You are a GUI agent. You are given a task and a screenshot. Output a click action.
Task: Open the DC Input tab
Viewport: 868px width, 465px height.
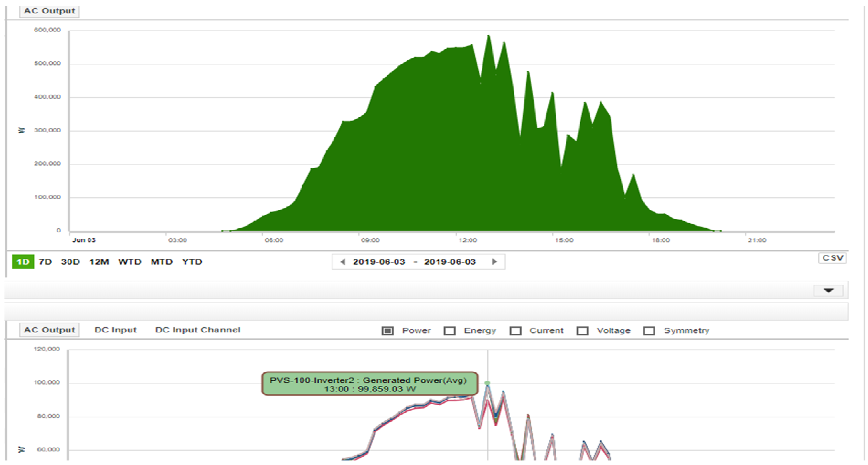coord(115,330)
